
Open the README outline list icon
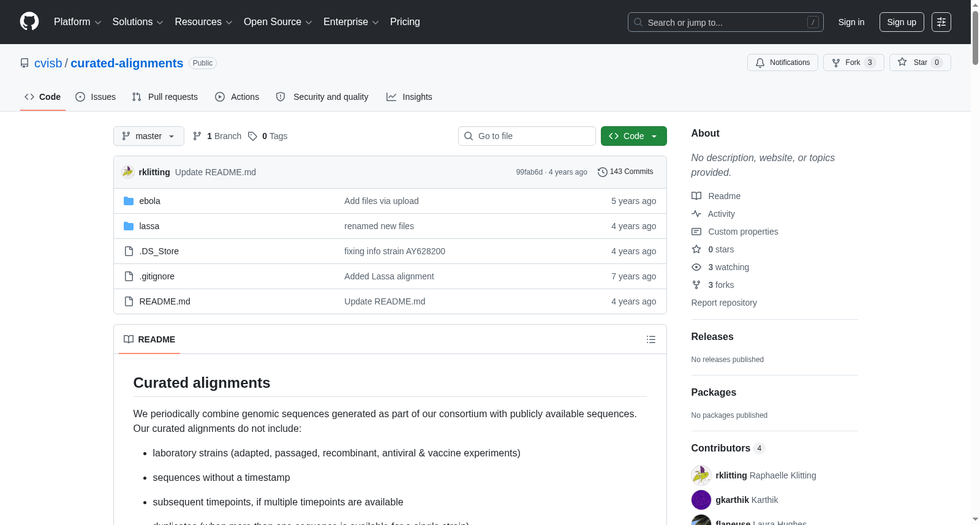(x=651, y=339)
